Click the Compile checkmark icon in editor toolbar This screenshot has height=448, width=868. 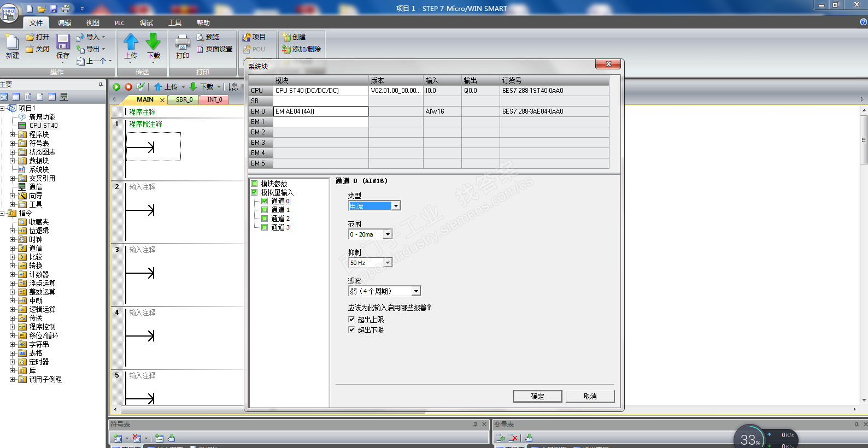click(140, 87)
